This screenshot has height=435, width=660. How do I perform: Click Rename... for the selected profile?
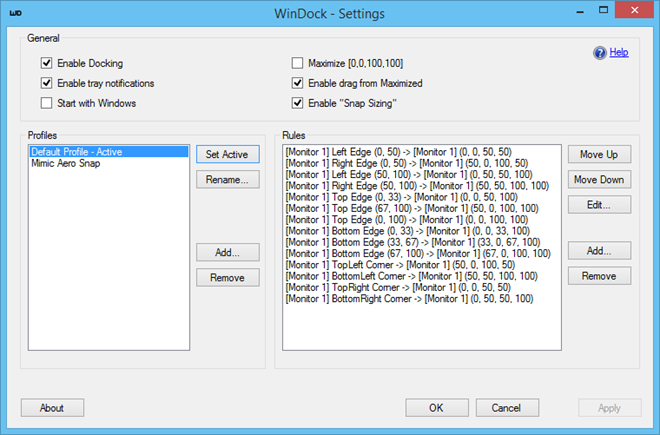coord(227,180)
